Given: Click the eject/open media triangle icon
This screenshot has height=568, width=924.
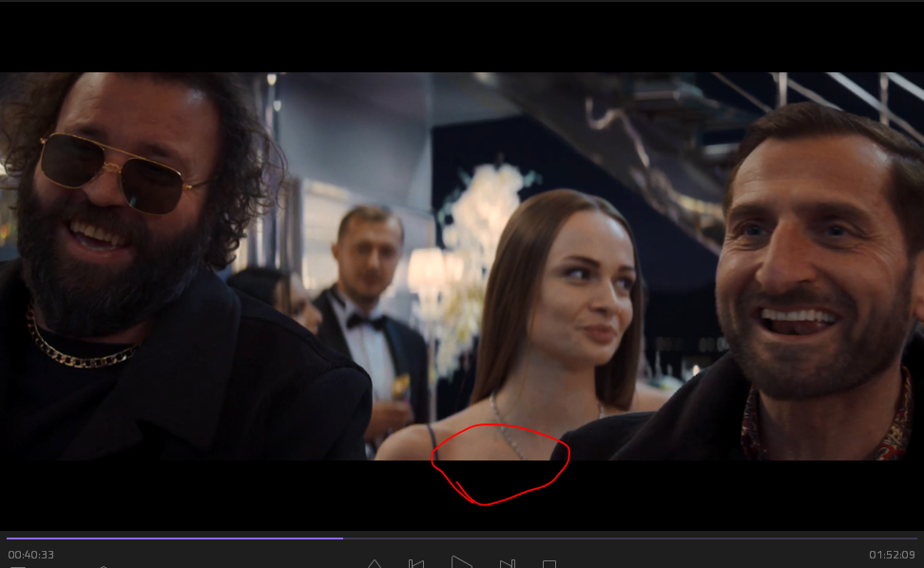Looking at the screenshot, I should pos(375,563).
